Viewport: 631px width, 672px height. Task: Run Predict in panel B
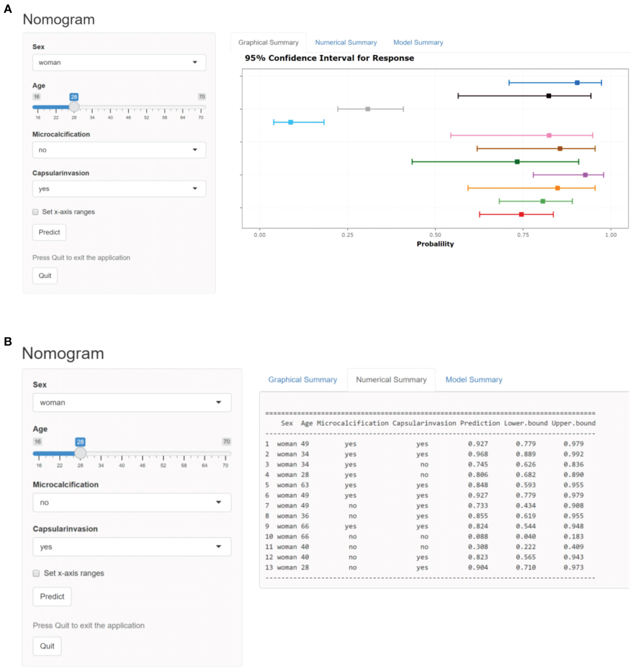click(52, 597)
